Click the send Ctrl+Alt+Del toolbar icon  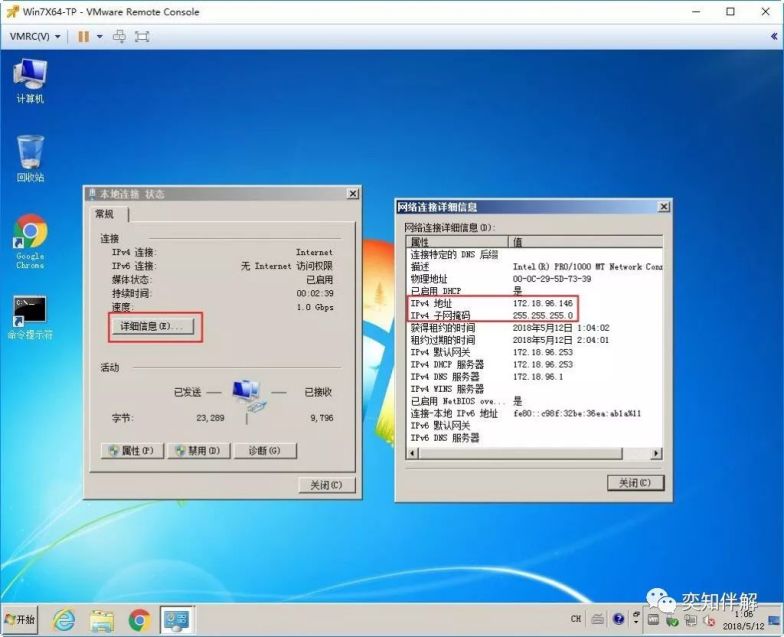pyautogui.click(x=119, y=36)
